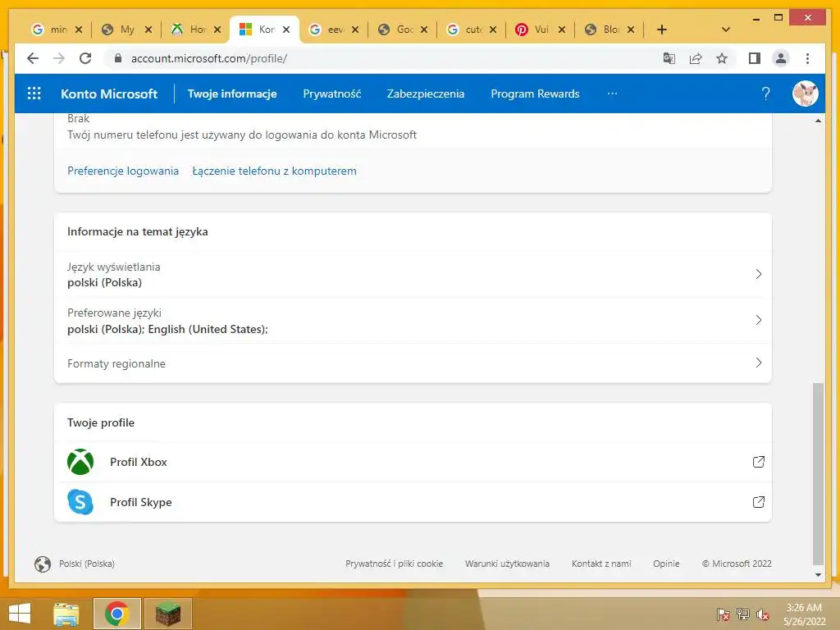Image resolution: width=840 pixels, height=630 pixels.
Task: Switch to the Prywatność tab
Action: pyautogui.click(x=332, y=94)
